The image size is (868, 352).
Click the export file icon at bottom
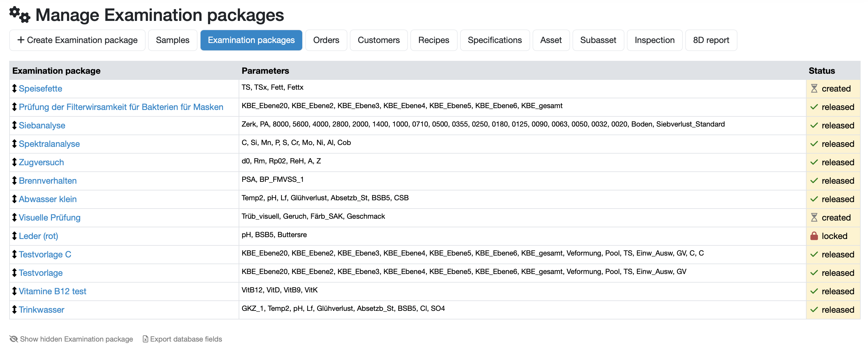point(145,339)
